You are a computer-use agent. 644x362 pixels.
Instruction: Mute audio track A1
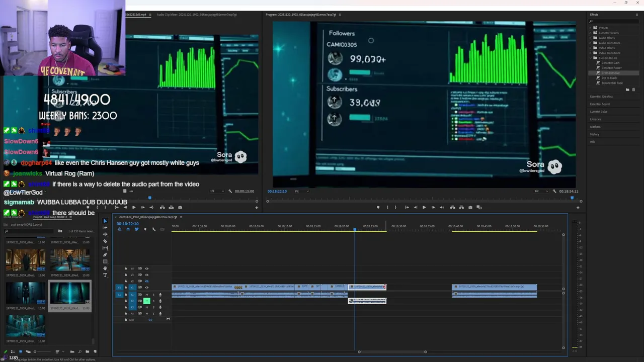click(147, 295)
